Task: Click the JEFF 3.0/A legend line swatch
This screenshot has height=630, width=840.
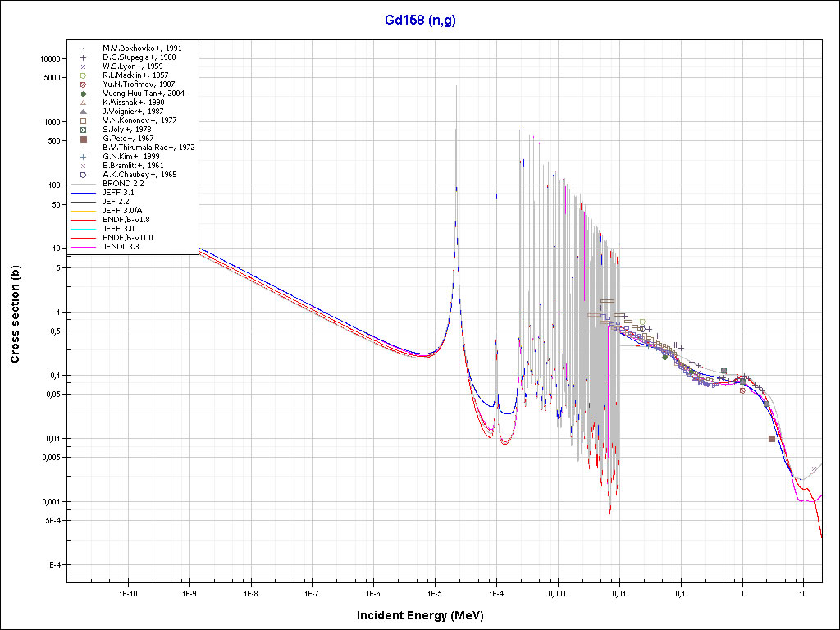Action: click(x=84, y=211)
